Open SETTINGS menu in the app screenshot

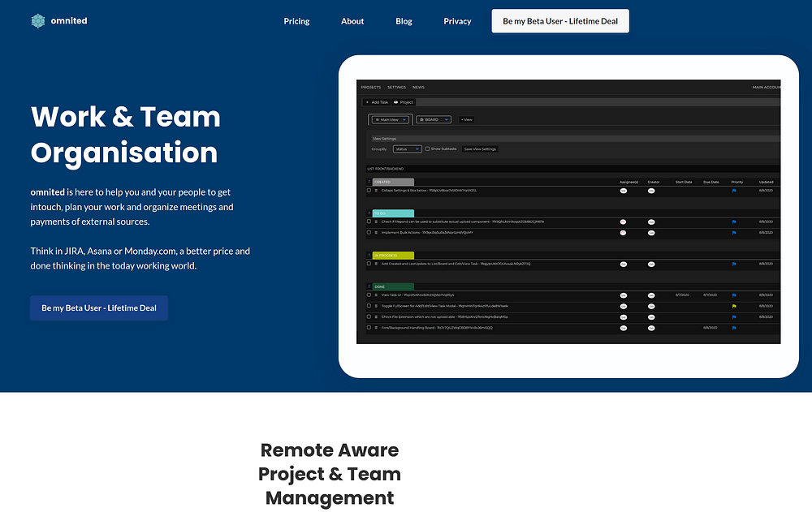(x=397, y=88)
